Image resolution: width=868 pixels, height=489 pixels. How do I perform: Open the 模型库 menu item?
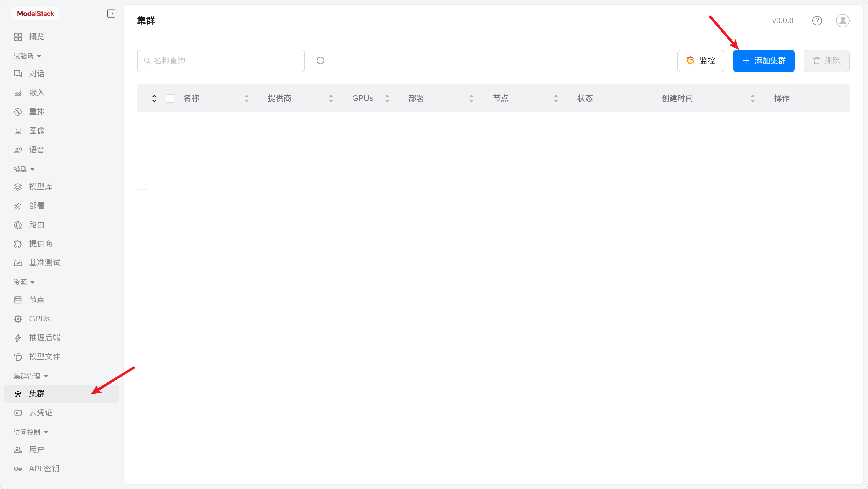click(62, 187)
